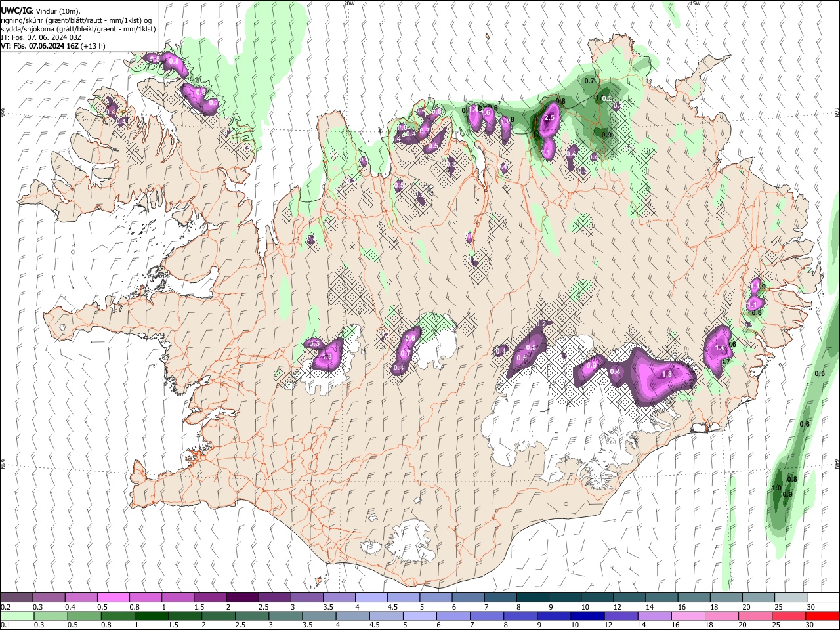Screen dimensions: 840x630
Task: Pick the palest green swatch above 0.1, lower legend
Action: 17,616
